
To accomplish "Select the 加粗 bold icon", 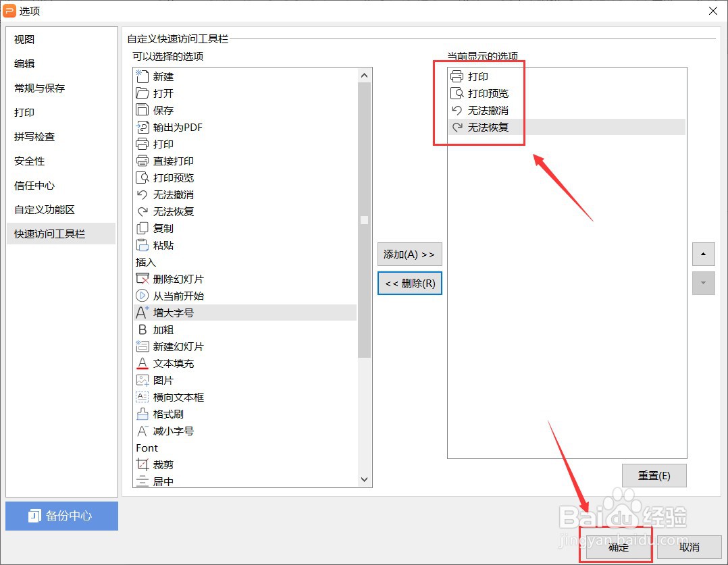I will (x=142, y=329).
